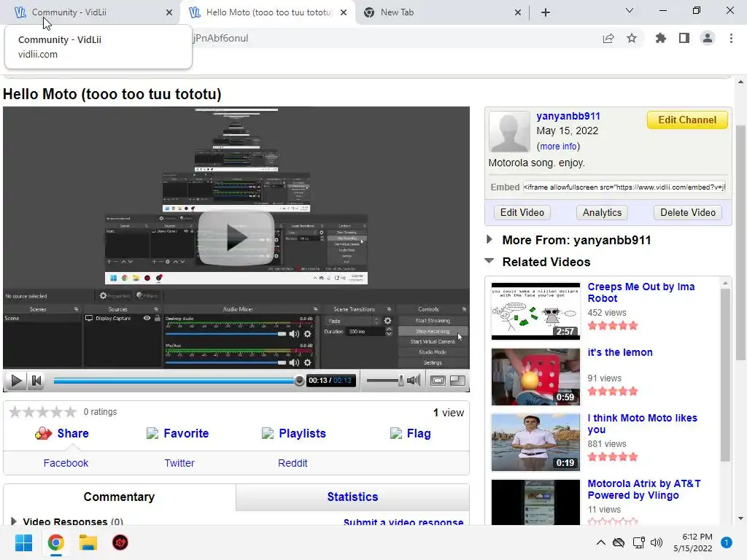Share the video on Facebook
This screenshot has height=560, width=747.
pyautogui.click(x=66, y=463)
